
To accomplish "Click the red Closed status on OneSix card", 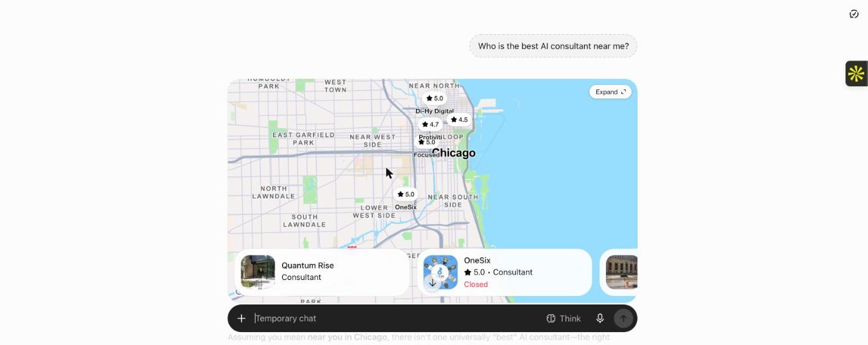I will (x=476, y=284).
